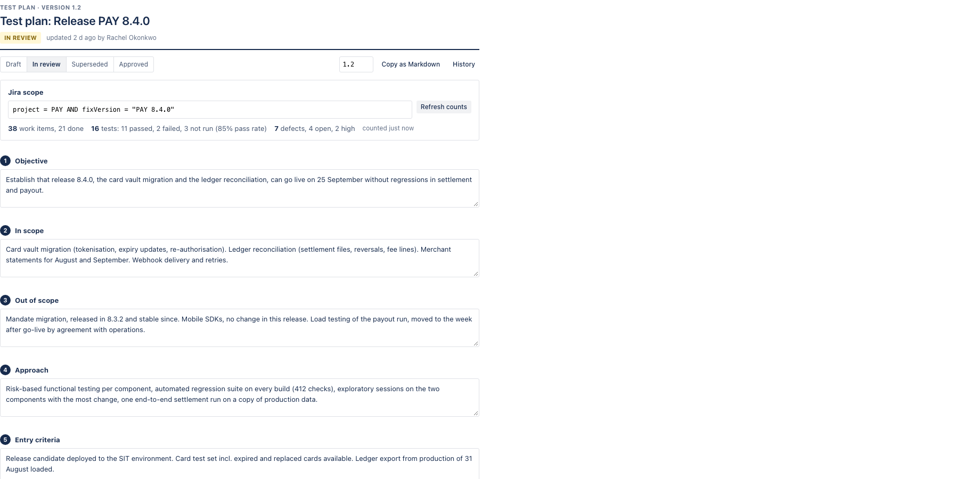
Task: Copy the plan as Markdown
Action: 411,64
